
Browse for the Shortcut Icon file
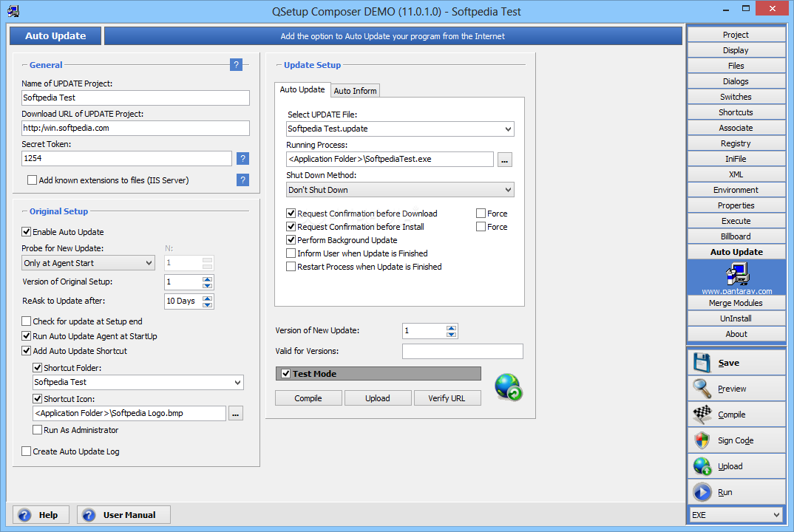tap(236, 414)
